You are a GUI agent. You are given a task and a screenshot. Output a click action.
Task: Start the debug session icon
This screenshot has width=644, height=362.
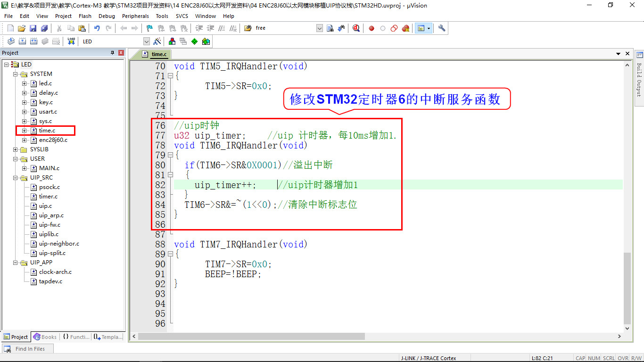pyautogui.click(x=356, y=28)
